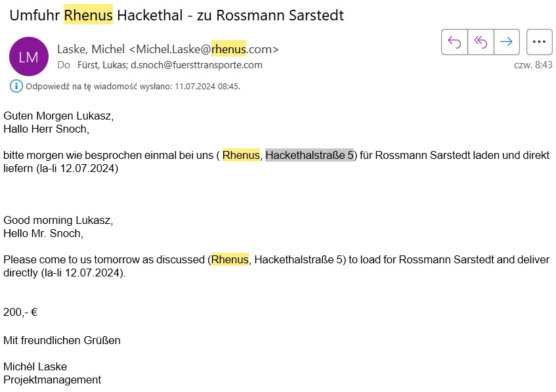Image resolution: width=556 pixels, height=392 pixels.
Task: Click the Forward arrow icon
Action: (506, 42)
